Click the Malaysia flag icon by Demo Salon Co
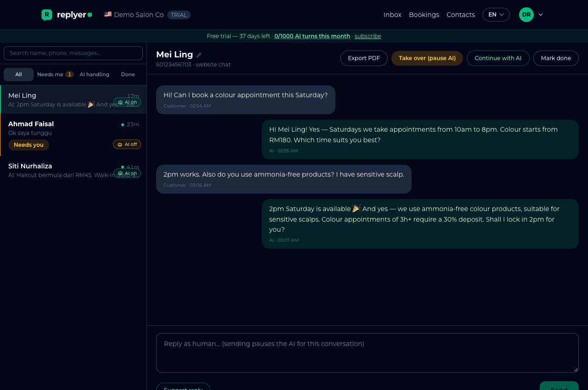 point(108,14)
